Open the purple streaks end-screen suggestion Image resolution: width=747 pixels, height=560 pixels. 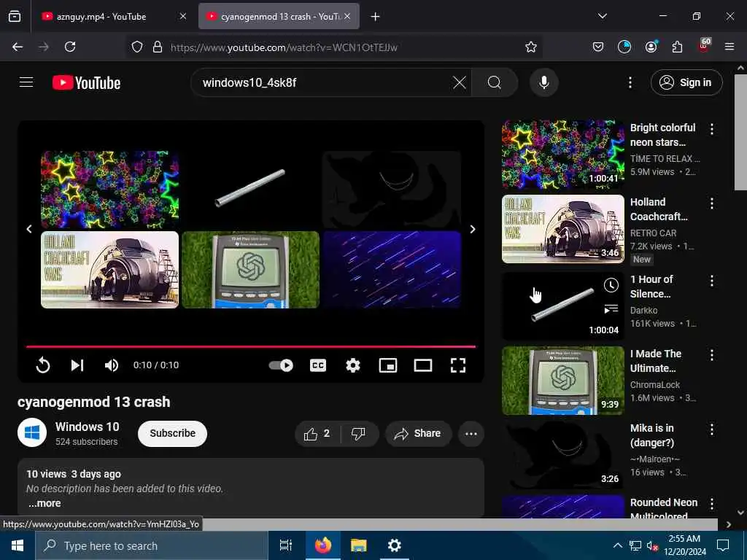click(392, 270)
